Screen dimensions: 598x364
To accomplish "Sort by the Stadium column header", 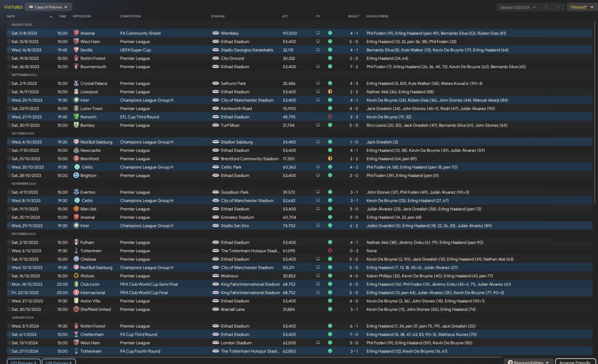I will tap(218, 16).
